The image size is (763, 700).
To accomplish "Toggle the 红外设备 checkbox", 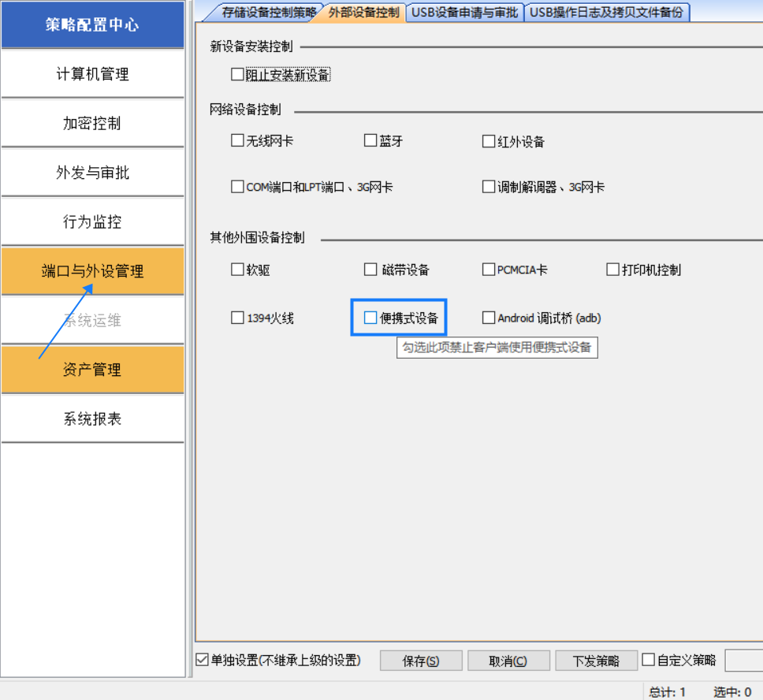I will pyautogui.click(x=489, y=142).
